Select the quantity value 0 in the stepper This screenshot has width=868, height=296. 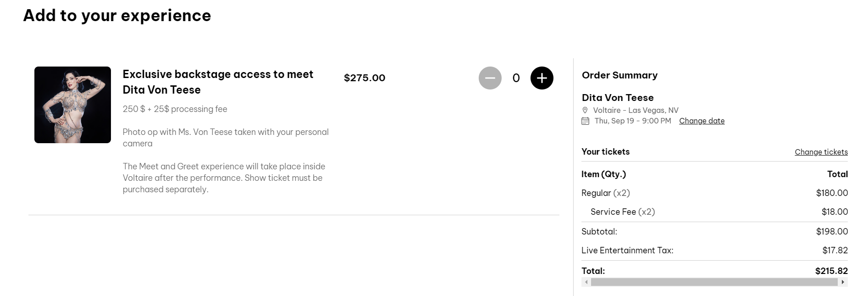(x=516, y=78)
